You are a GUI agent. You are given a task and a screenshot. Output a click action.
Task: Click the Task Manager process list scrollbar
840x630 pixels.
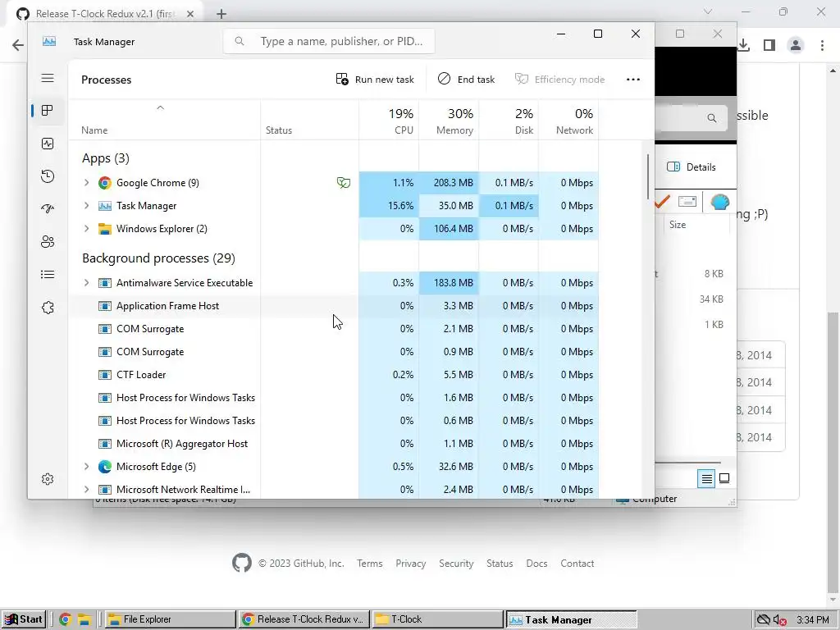[x=648, y=177]
